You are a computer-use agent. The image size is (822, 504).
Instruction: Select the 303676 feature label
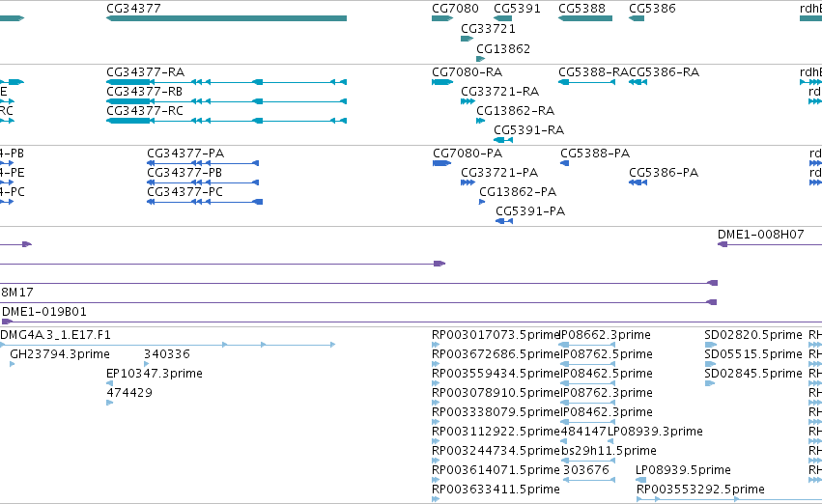pos(585,470)
